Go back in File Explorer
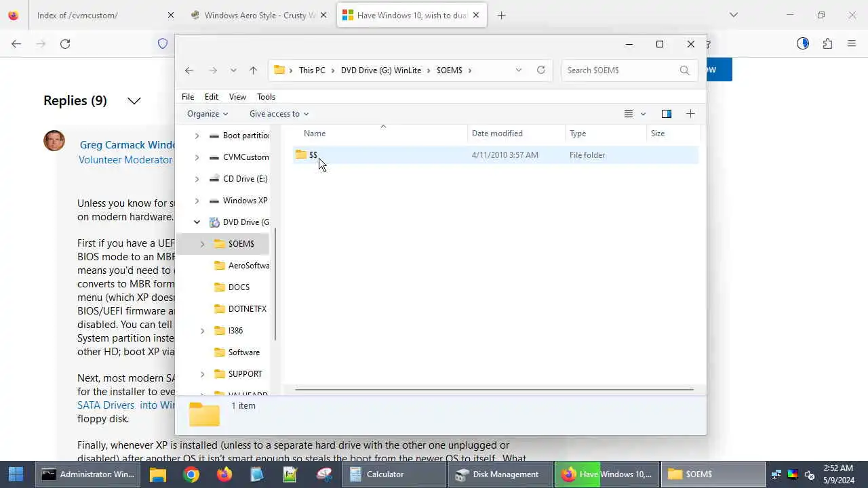This screenshot has width=868, height=488. [189, 70]
